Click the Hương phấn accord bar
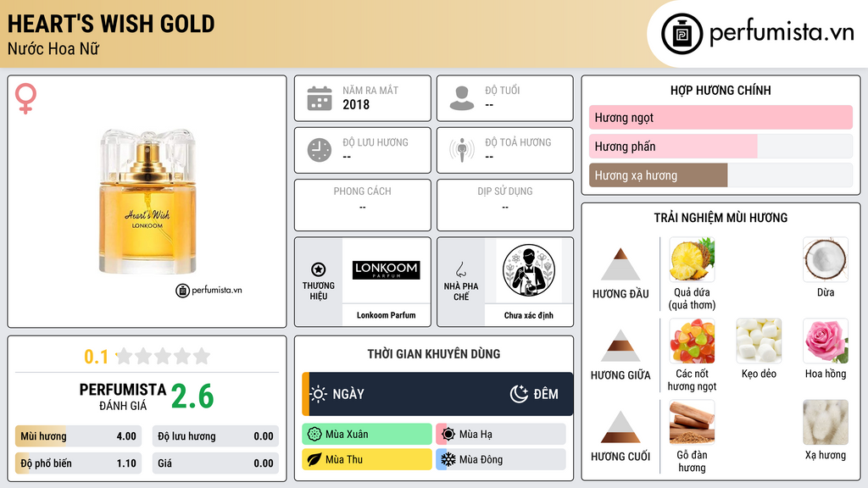The image size is (868, 488). click(x=721, y=146)
